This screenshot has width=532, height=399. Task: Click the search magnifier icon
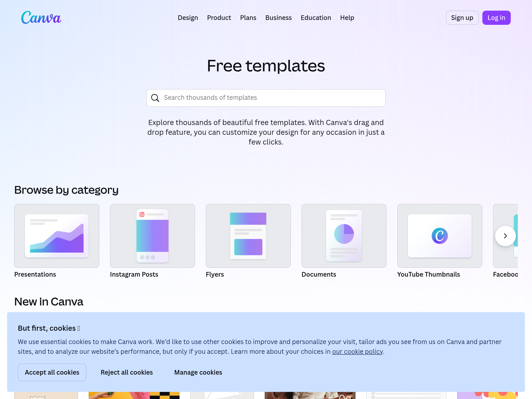pyautogui.click(x=155, y=98)
